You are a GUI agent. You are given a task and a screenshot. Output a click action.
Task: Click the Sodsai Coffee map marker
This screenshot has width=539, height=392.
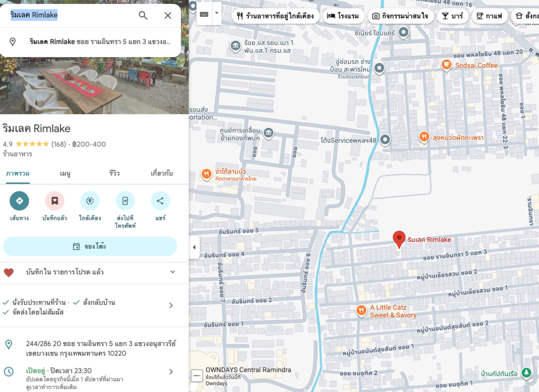446,65
